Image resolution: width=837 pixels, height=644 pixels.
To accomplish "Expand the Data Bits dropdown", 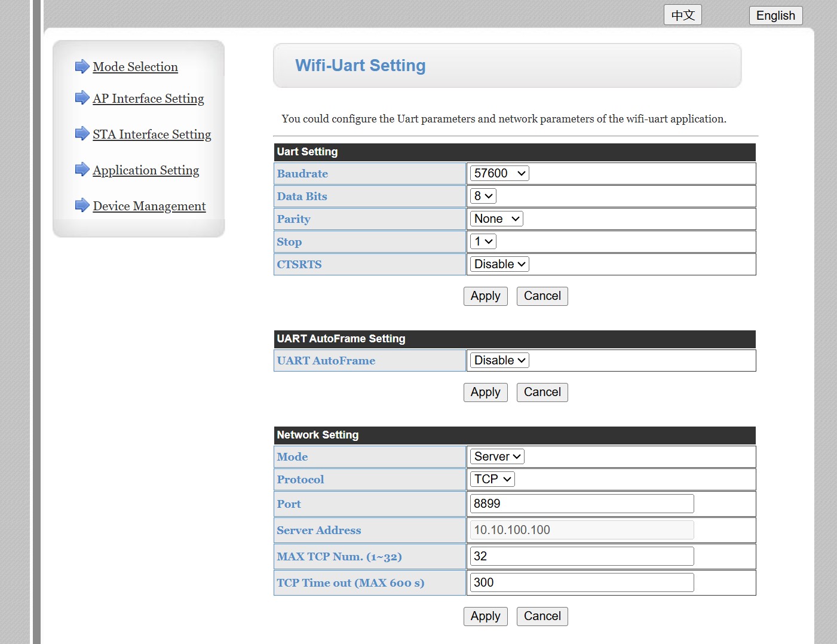I will point(483,196).
